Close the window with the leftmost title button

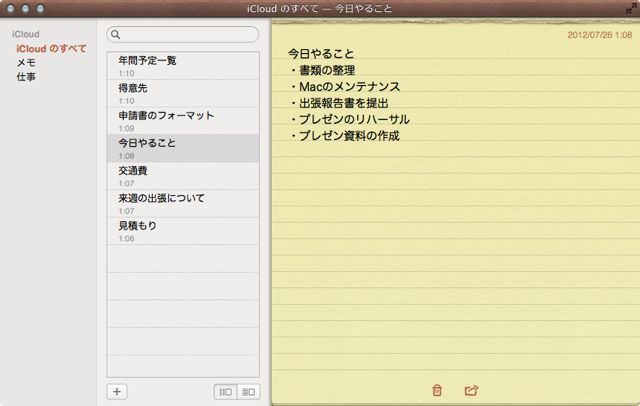pos(11,8)
